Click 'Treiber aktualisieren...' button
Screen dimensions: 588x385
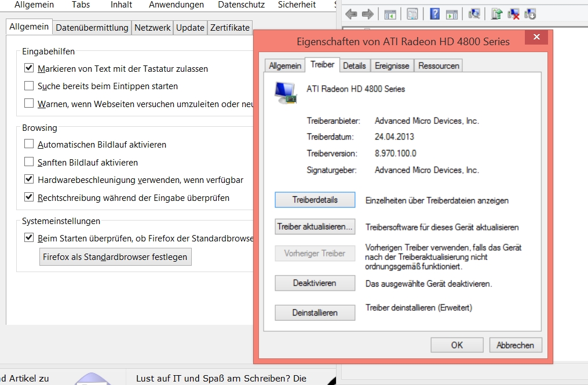[315, 227]
